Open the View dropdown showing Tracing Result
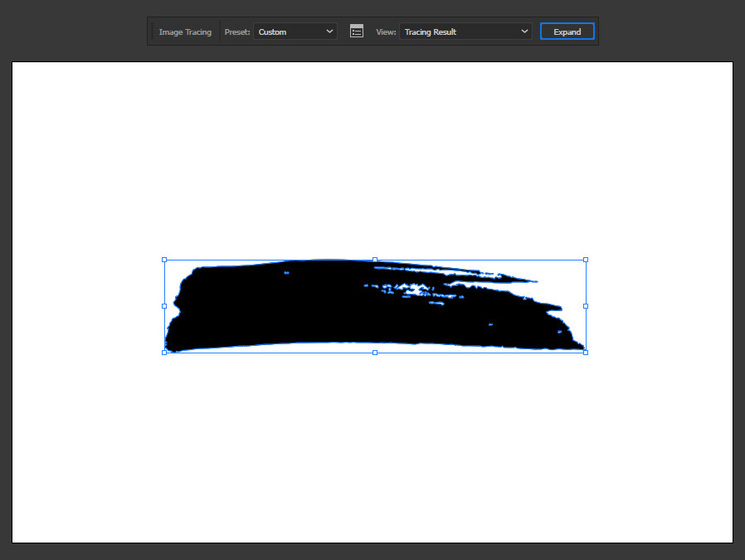 pyautogui.click(x=465, y=32)
